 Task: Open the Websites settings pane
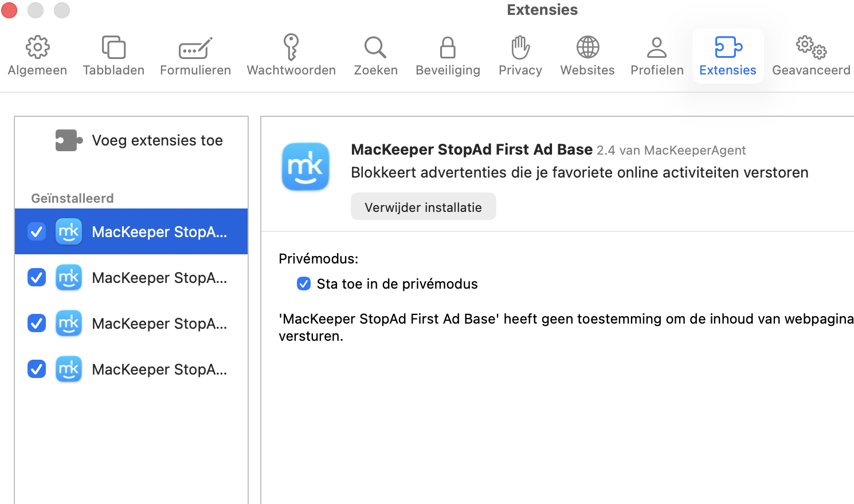coord(587,54)
